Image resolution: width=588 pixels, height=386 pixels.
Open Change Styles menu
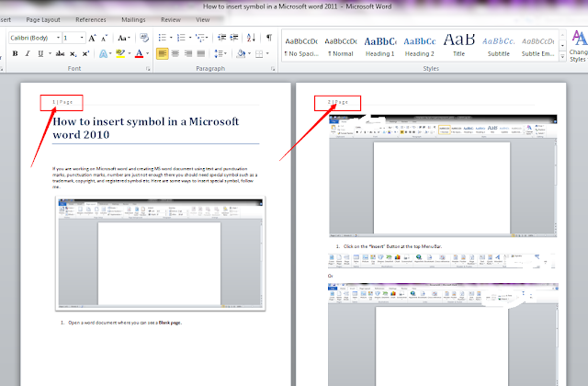pyautogui.click(x=578, y=47)
